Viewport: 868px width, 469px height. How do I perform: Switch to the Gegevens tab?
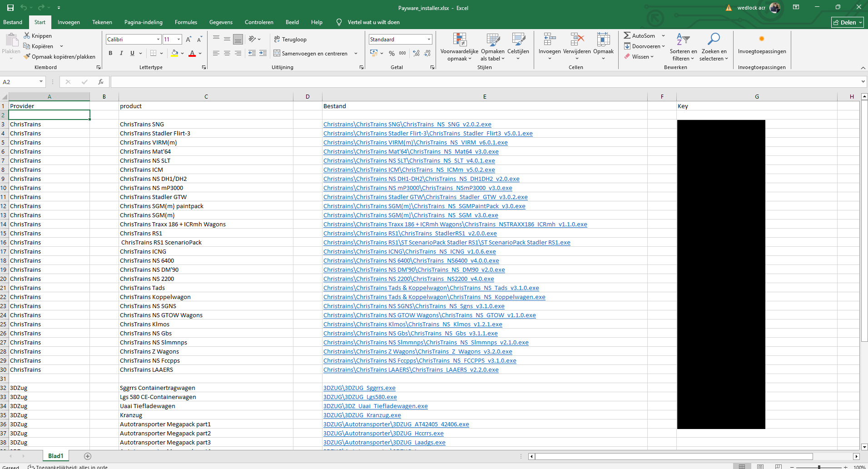point(221,22)
